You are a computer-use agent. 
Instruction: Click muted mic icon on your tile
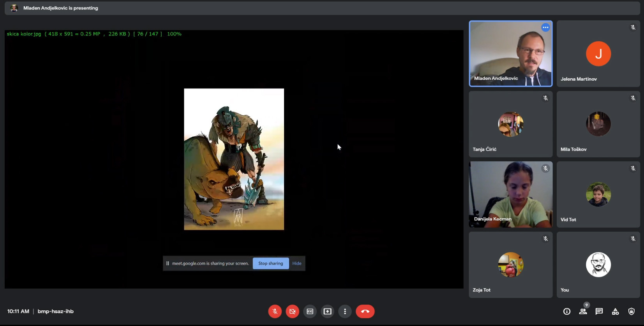(x=633, y=239)
